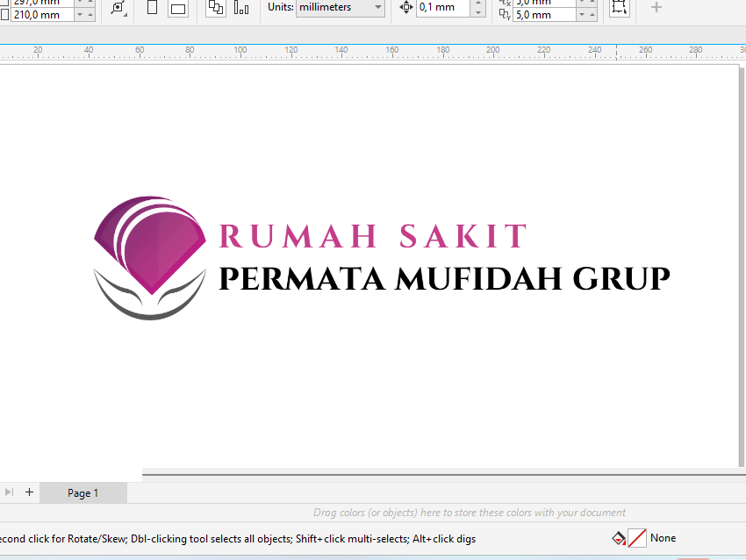746x560 pixels.
Task: Click the nudge offset four-arrow icon
Action: [405, 7]
